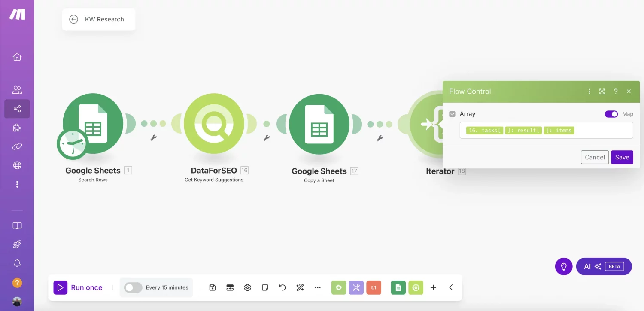Select the Google Sheets Search Rows module
The width and height of the screenshot is (644, 311).
pyautogui.click(x=93, y=124)
